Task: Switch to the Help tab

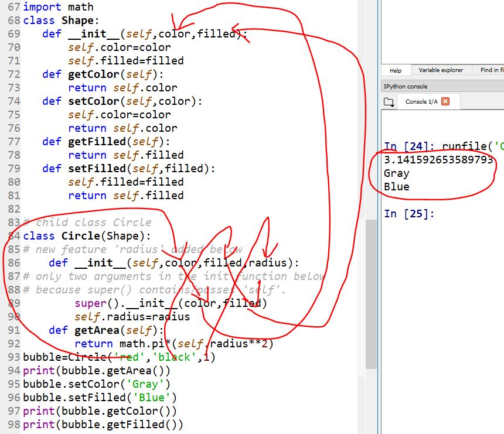Action: coord(396,70)
